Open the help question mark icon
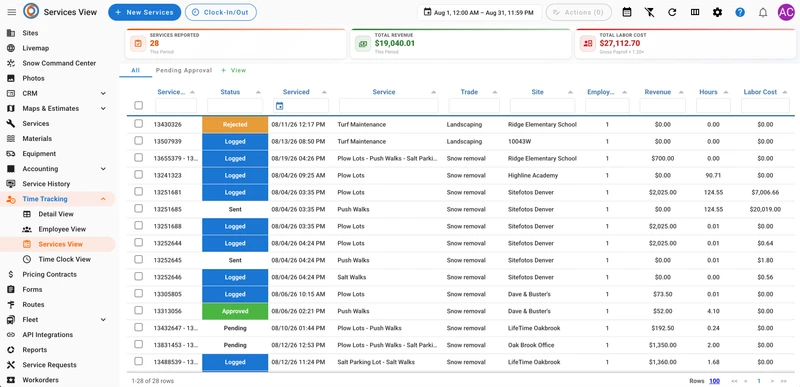The height and width of the screenshot is (387, 800). 740,12
